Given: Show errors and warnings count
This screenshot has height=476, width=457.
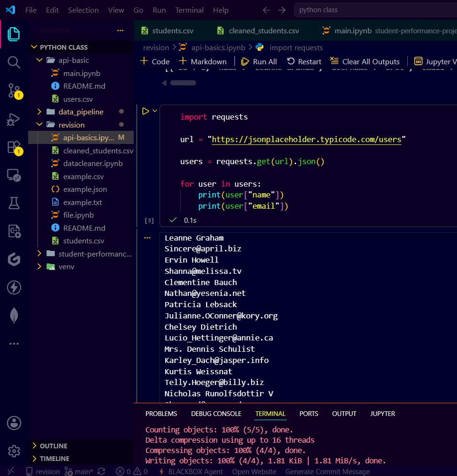Looking at the screenshot, I should [x=131, y=471].
